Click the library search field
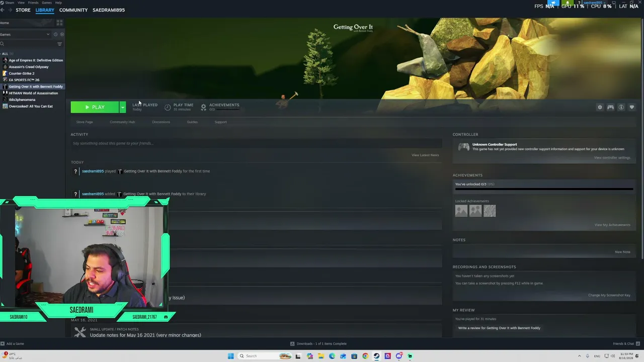Viewport: 644px width, 362px height. coord(28,44)
